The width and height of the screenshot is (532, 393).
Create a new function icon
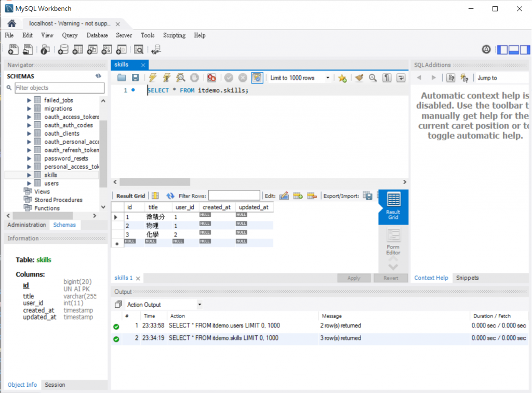pyautogui.click(x=122, y=49)
